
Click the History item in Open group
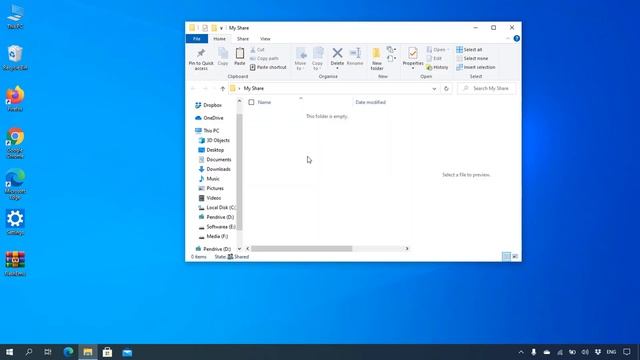tap(437, 67)
